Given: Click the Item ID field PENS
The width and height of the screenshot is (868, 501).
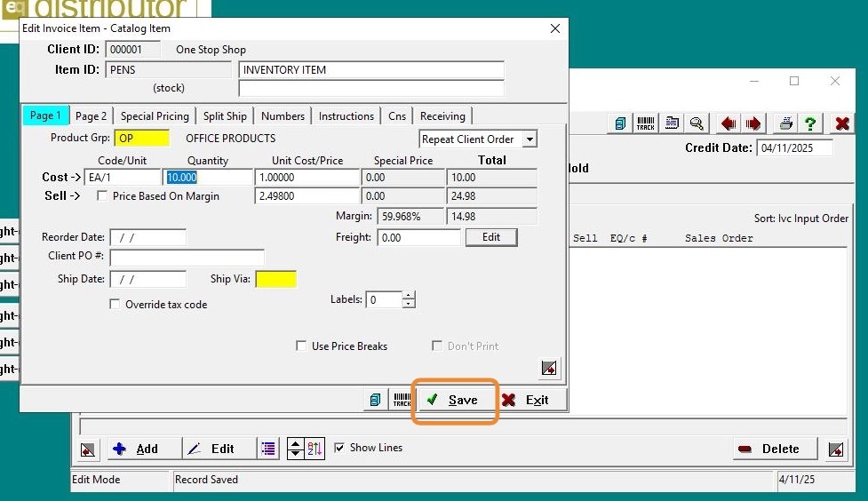Looking at the screenshot, I should click(168, 70).
